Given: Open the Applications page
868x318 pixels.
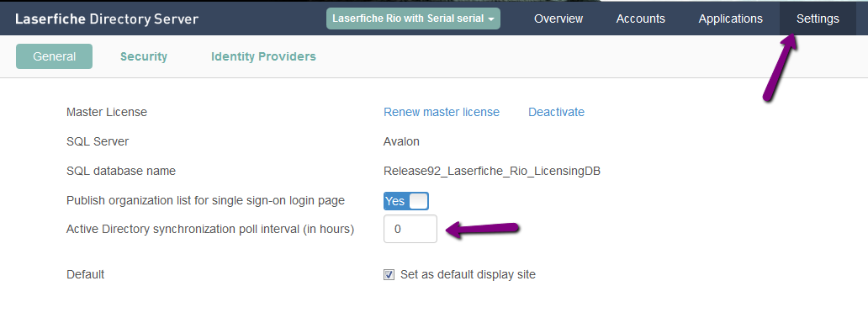Looking at the screenshot, I should point(730,19).
